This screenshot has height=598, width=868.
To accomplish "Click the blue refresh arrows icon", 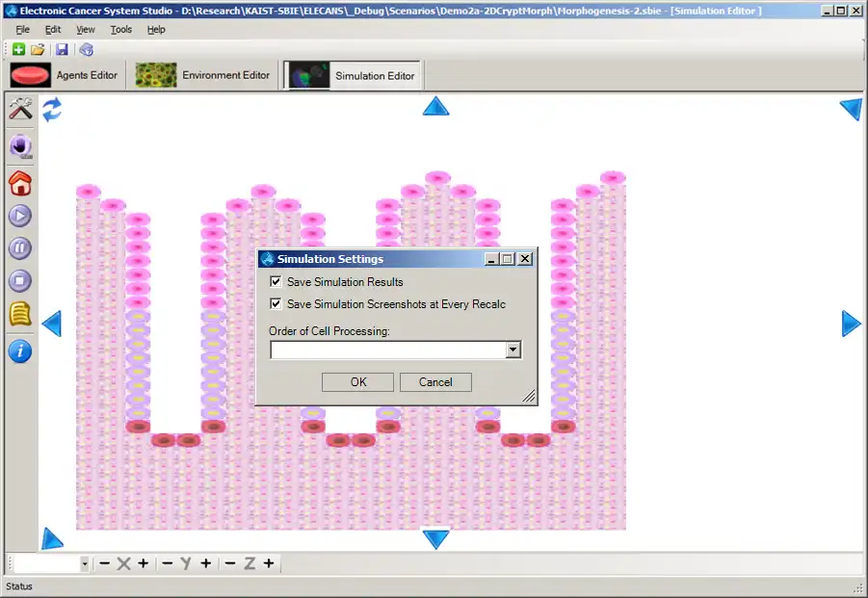I will point(51,109).
